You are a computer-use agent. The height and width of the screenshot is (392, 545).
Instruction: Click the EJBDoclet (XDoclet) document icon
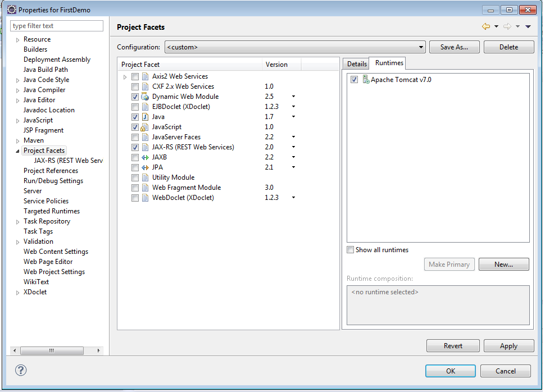(144, 106)
